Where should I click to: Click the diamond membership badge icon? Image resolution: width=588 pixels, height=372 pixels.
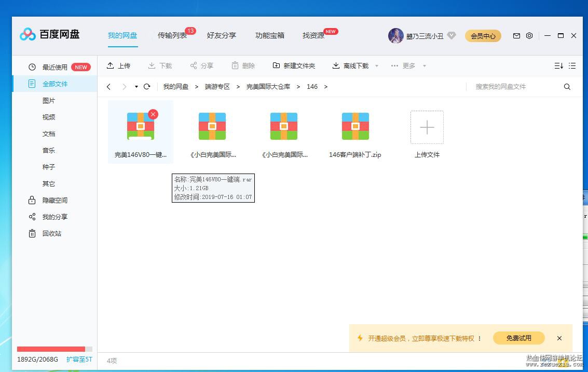(x=452, y=36)
